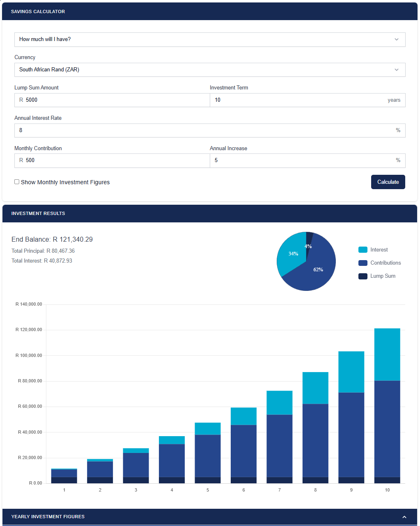Collapse the Yearly Investment Figures section
The width and height of the screenshot is (420, 526).
pos(404,517)
